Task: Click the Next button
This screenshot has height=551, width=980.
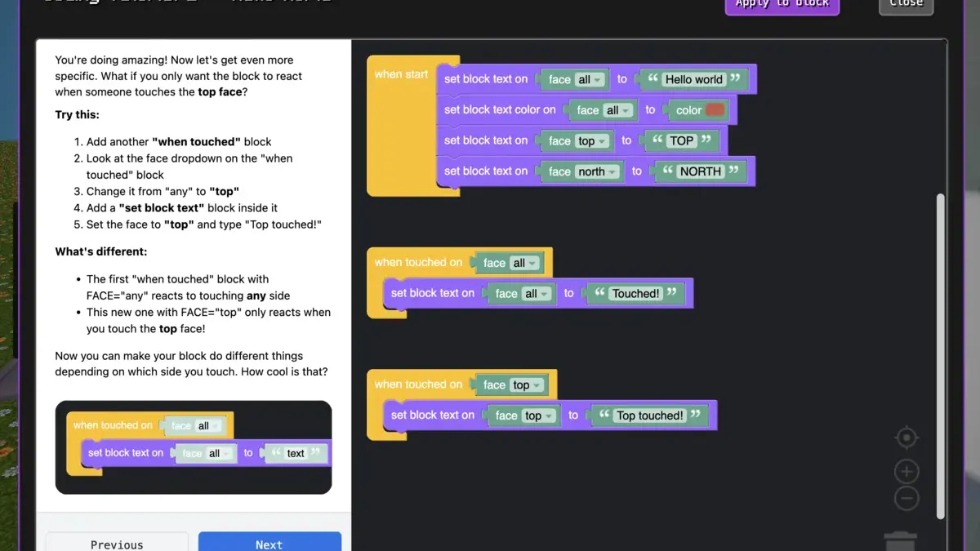Action: point(269,544)
